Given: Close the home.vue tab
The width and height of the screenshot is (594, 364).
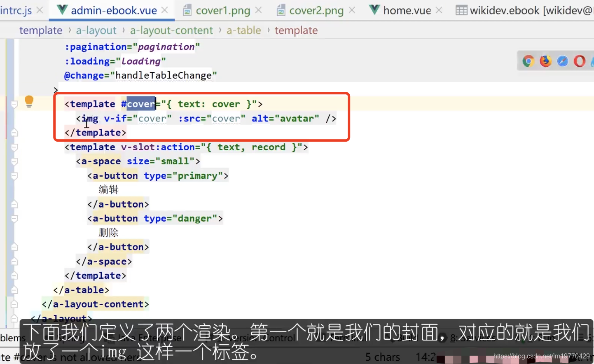Looking at the screenshot, I should click(439, 10).
